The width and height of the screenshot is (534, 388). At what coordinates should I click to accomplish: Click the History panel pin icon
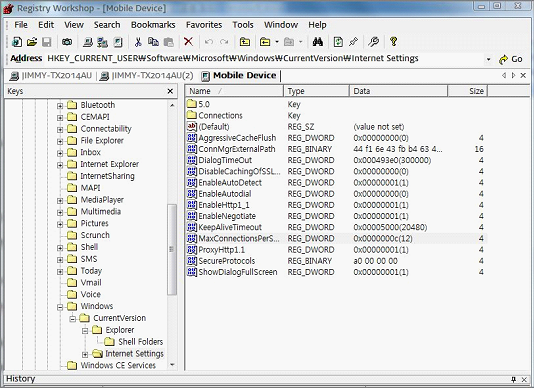tap(514, 379)
